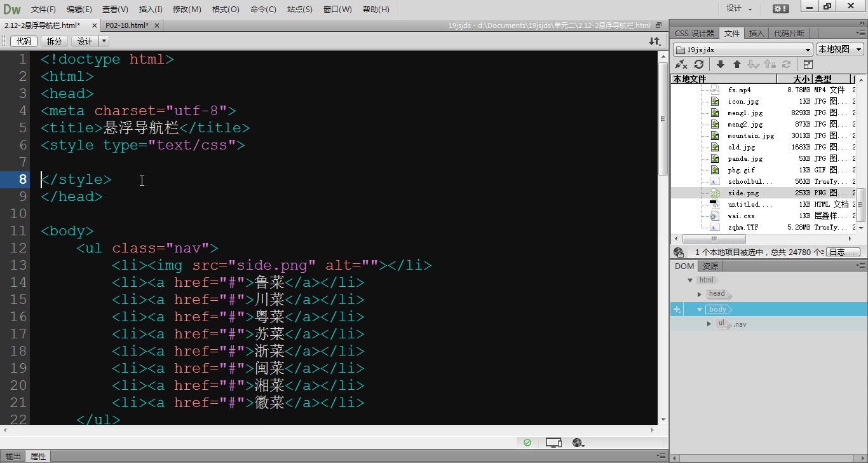Screen dimensions: 868x463
Task: Select the side.png file icon
Action: coord(715,193)
